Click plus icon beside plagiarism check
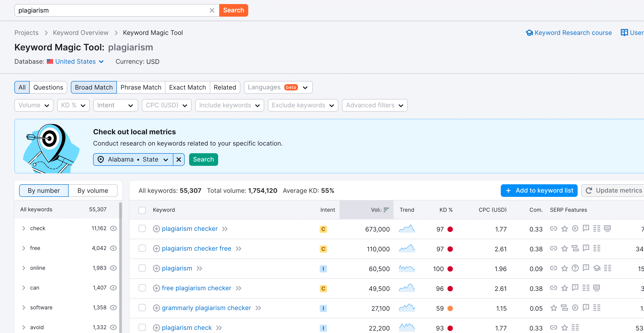This screenshot has height=333, width=644. 157,328
